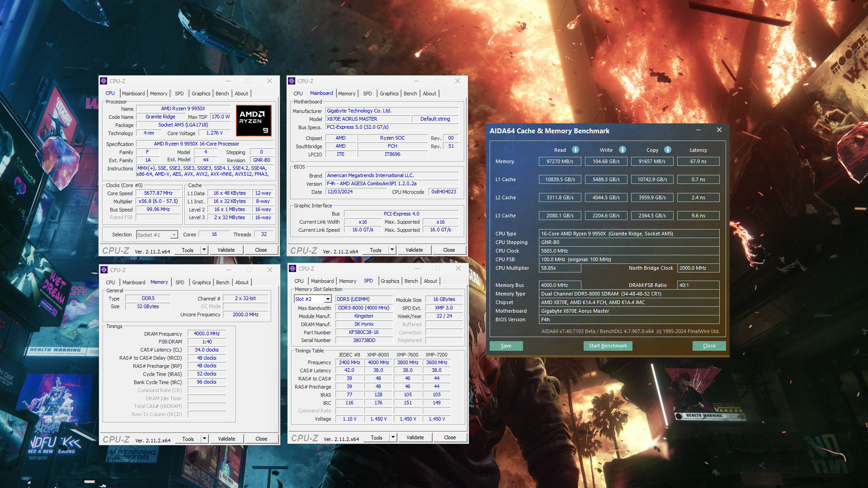Click Max Bandwidth DDR5-8000 (4000 MHz)
Image resolution: width=868 pixels, height=488 pixels.
pos(364,308)
